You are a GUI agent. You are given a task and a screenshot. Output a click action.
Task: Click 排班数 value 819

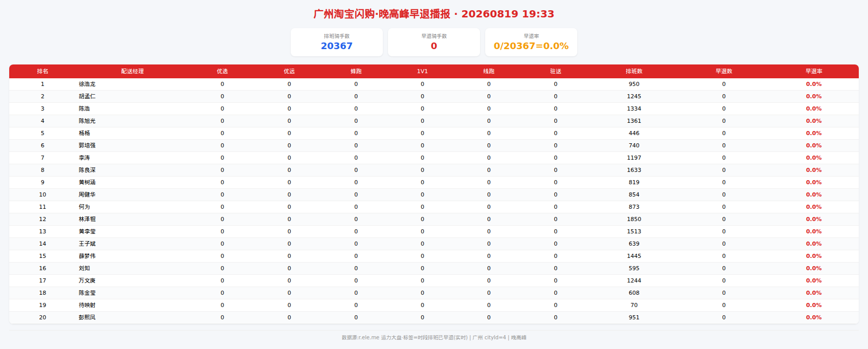click(634, 182)
